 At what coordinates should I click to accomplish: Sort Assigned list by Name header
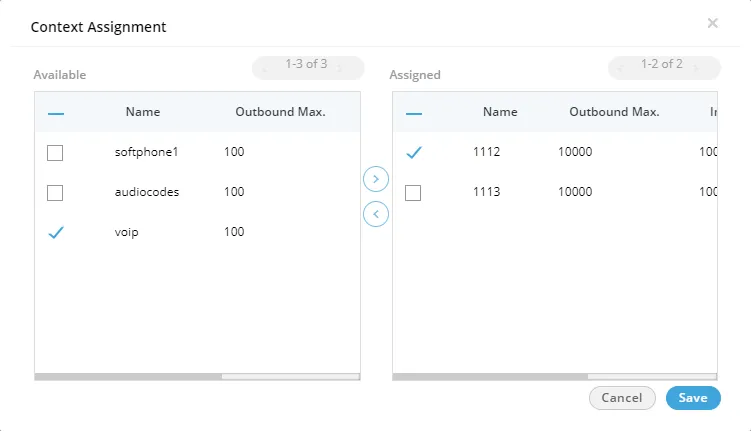click(500, 112)
